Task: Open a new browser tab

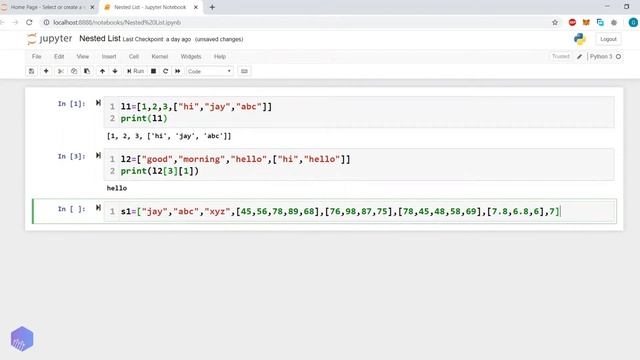Action: [212, 7]
